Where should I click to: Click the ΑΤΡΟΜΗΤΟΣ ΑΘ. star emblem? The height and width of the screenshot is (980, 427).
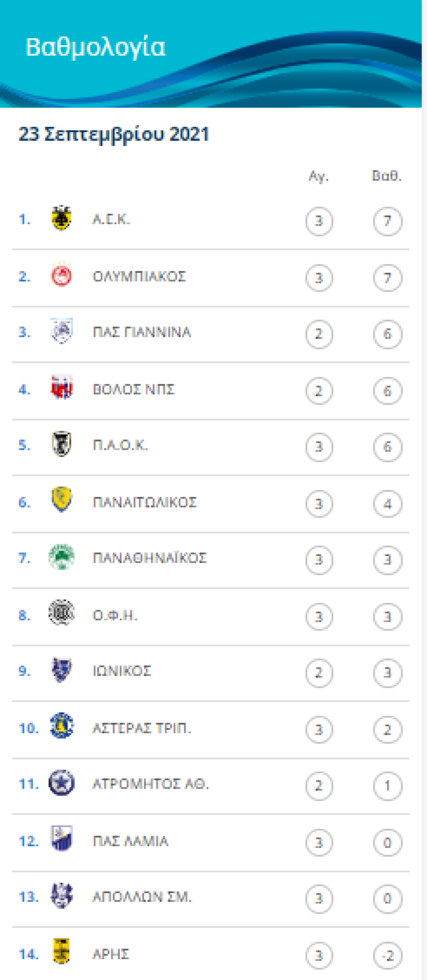point(61,785)
